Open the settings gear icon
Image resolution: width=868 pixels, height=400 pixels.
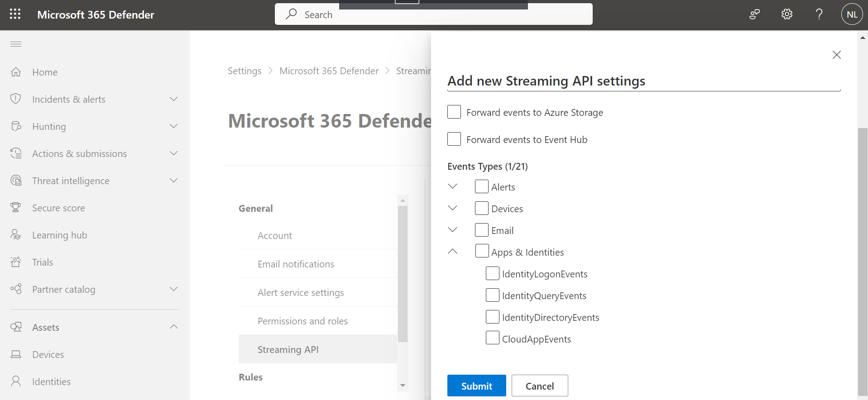787,14
